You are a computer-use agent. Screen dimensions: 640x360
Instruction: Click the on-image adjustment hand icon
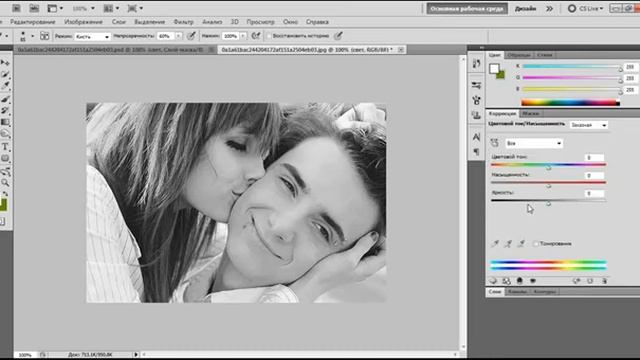(494, 143)
